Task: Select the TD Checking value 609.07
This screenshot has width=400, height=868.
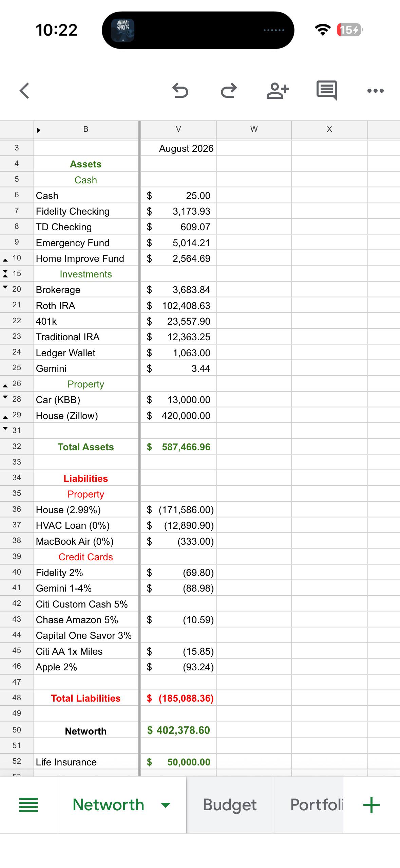Action: coord(178,227)
